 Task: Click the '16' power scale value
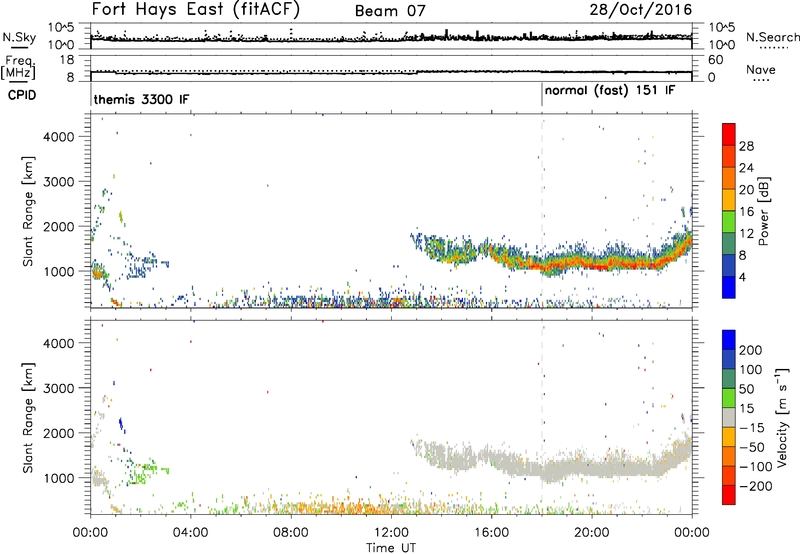[x=746, y=212]
